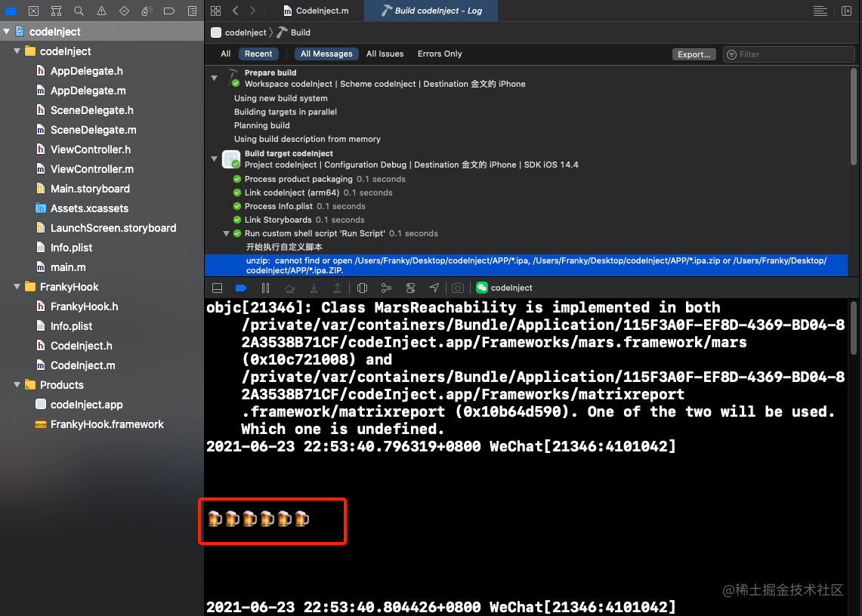Open the Debug View Hierarchy icon
Viewport: 862px width, 616px height.
click(362, 288)
